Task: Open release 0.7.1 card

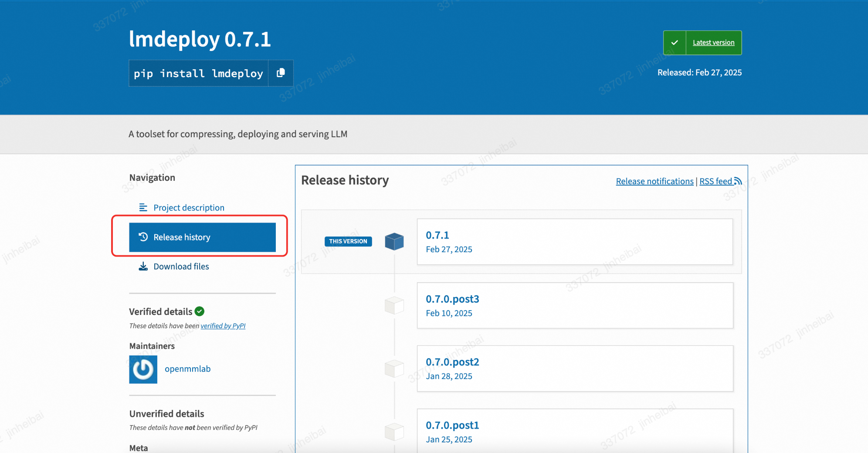Action: [x=575, y=242]
